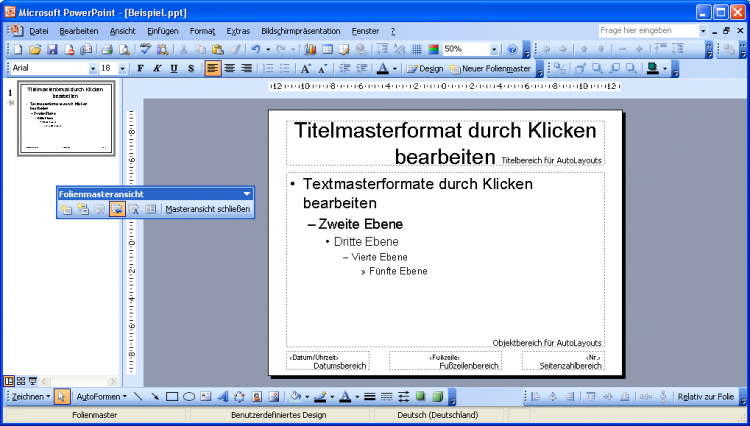Open the Einfügen menu

(162, 31)
